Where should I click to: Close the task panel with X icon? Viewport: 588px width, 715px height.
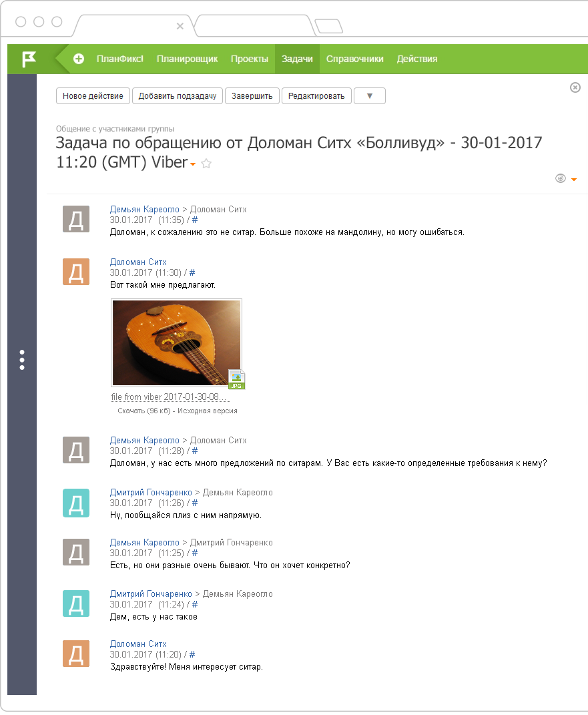[x=575, y=87]
